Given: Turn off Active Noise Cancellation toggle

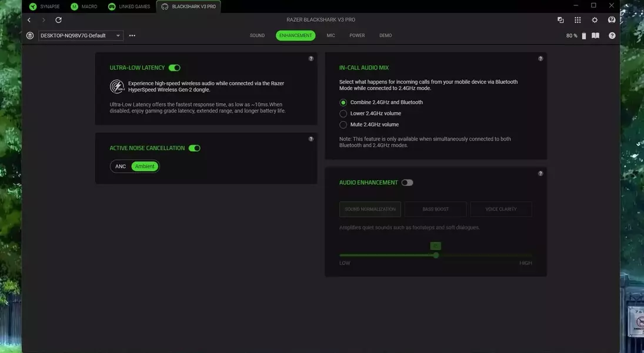Looking at the screenshot, I should tap(194, 148).
